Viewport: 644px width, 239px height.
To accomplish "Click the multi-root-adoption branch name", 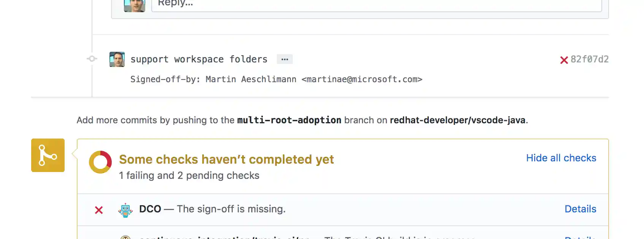I will point(289,120).
